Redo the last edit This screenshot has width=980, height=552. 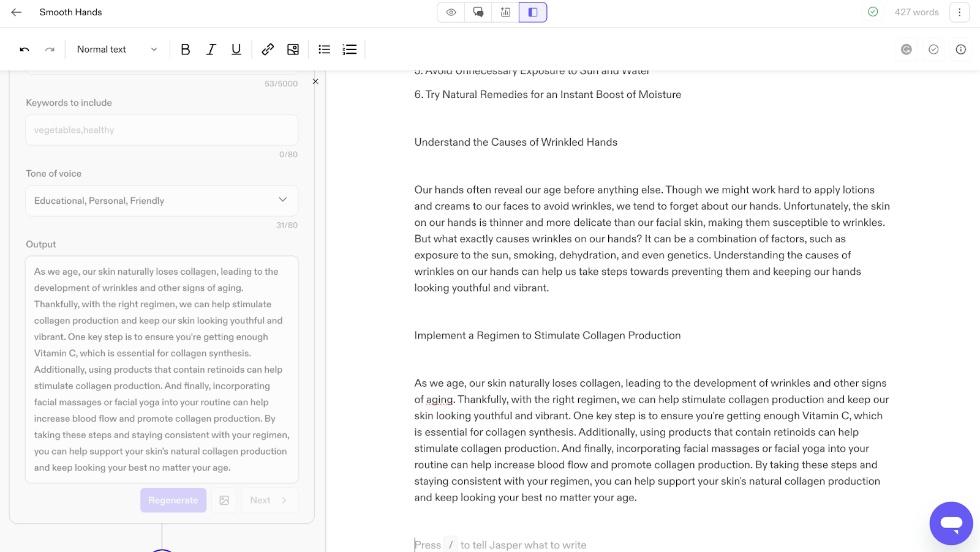pyautogui.click(x=50, y=50)
